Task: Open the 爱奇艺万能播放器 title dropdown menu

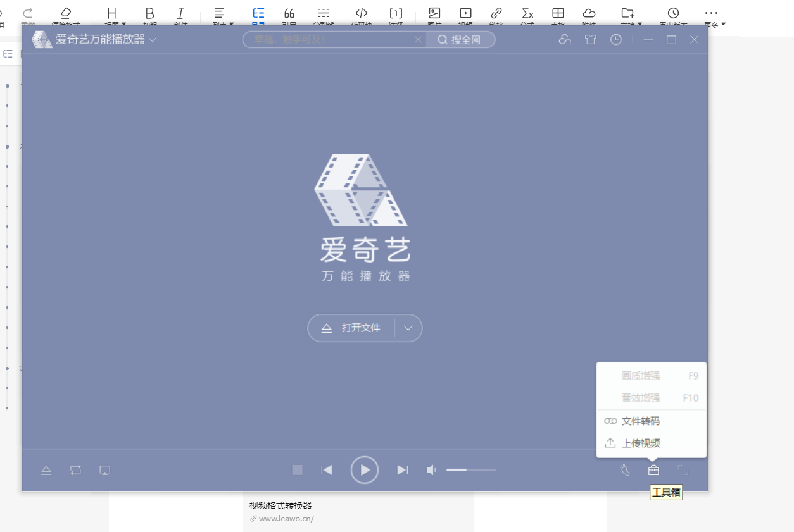Action: coord(153,40)
